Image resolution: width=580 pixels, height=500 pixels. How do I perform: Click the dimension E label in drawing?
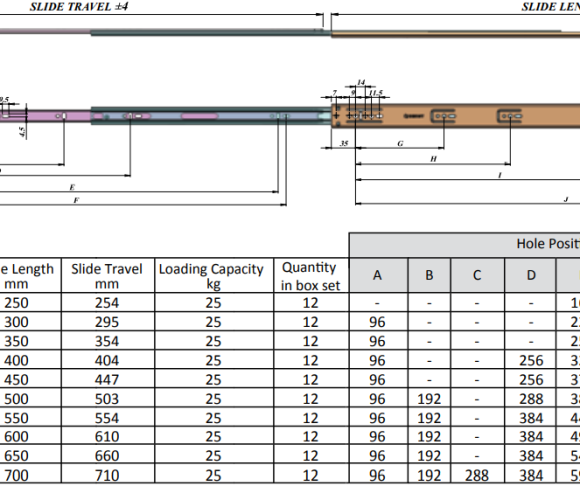[x=72, y=187]
